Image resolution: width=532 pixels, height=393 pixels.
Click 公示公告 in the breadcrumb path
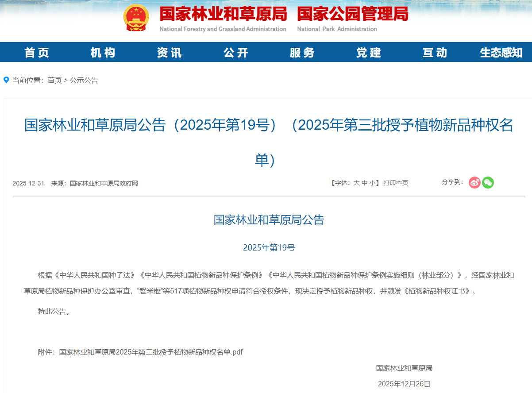pyautogui.click(x=84, y=80)
